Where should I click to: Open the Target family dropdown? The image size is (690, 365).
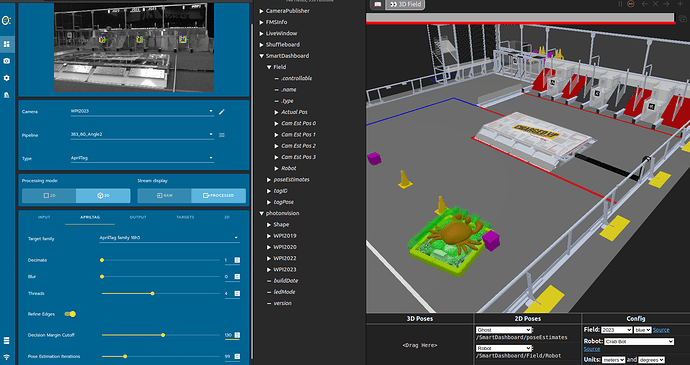point(169,238)
